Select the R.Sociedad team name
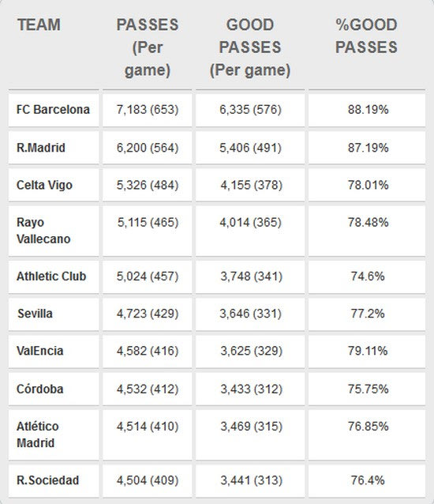 (48, 480)
